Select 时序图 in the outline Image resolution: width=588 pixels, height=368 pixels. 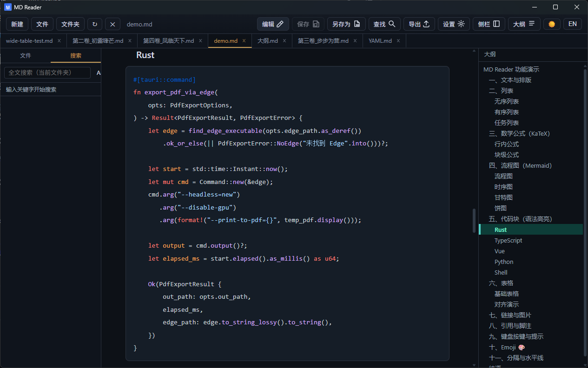tap(503, 187)
